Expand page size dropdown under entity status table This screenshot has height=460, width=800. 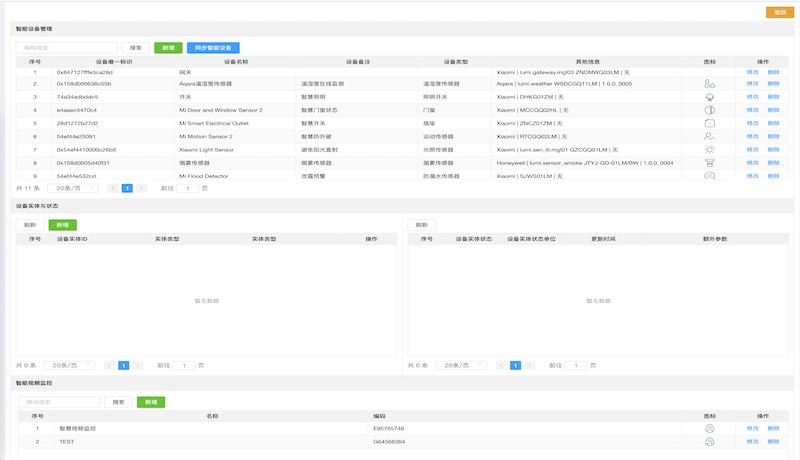(462, 366)
